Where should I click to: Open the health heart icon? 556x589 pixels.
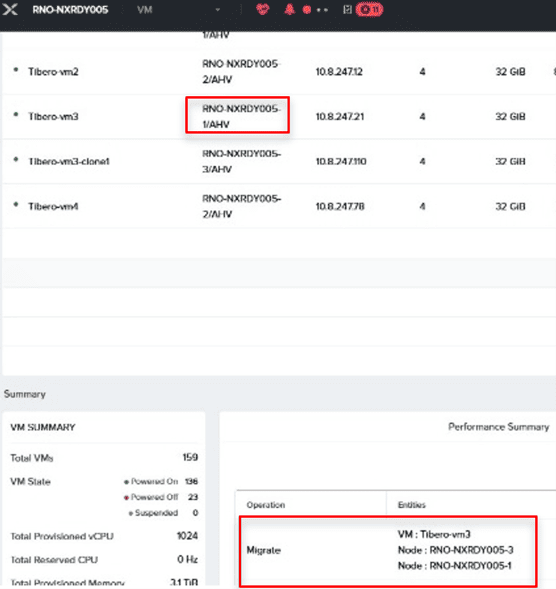tap(263, 9)
